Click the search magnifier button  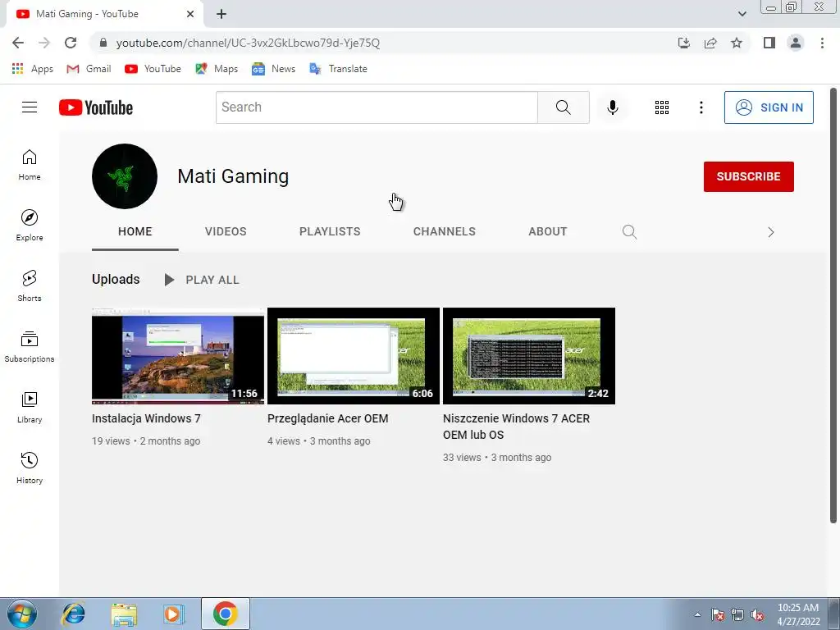point(563,107)
